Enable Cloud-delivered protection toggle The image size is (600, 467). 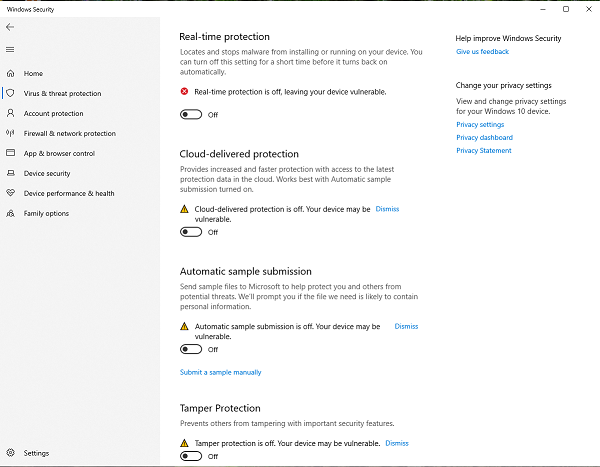click(x=190, y=232)
